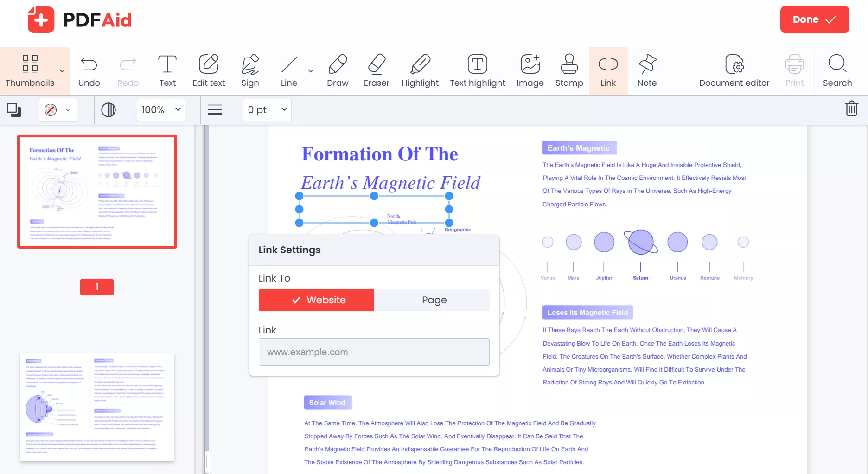
Task: Select the Stamp tool
Action: click(x=569, y=70)
